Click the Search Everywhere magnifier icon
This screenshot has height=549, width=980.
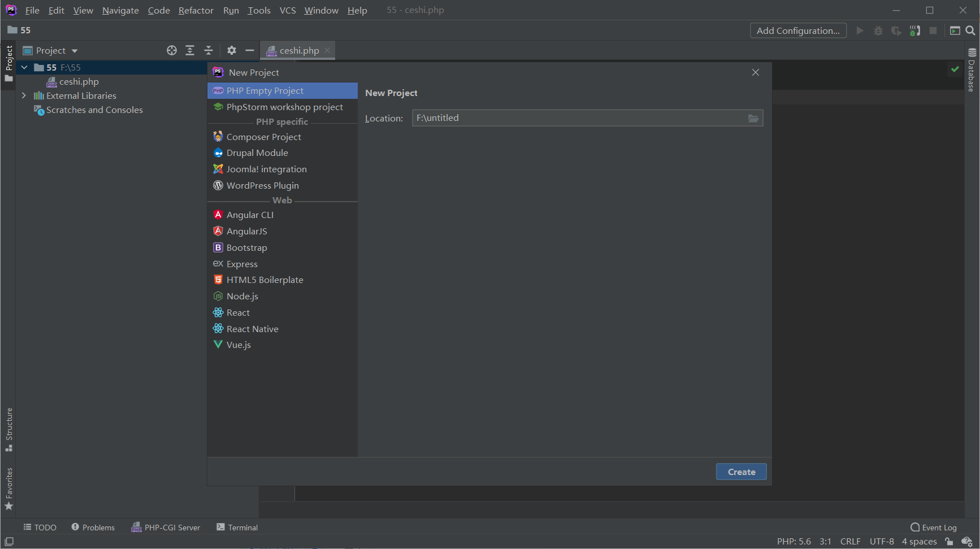(970, 30)
